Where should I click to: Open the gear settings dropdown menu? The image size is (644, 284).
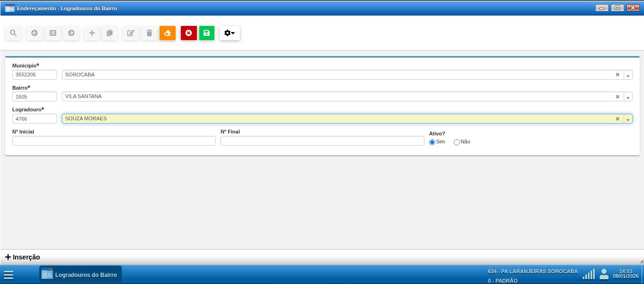point(229,33)
